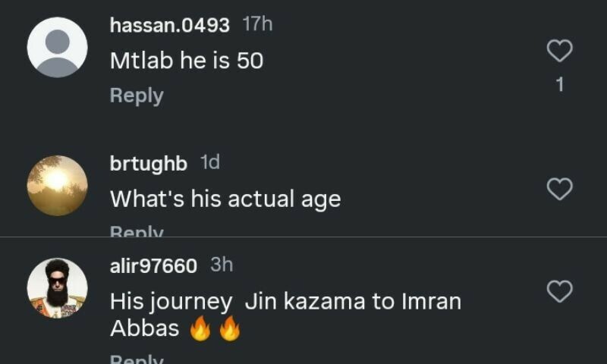Image resolution: width=607 pixels, height=364 pixels.
Task: Select the "What's his actual age" text
Action: point(225,199)
